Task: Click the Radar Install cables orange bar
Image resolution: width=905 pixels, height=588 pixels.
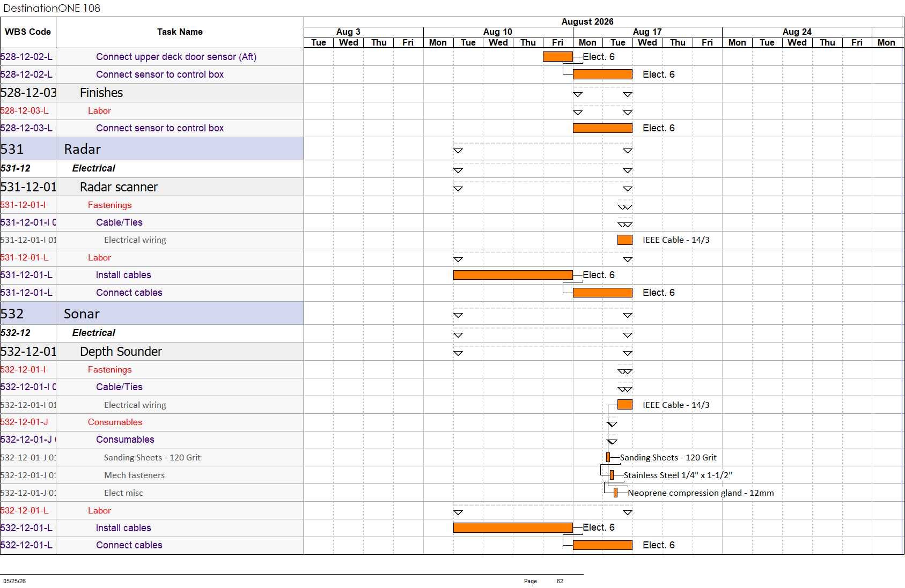Action: [x=513, y=275]
